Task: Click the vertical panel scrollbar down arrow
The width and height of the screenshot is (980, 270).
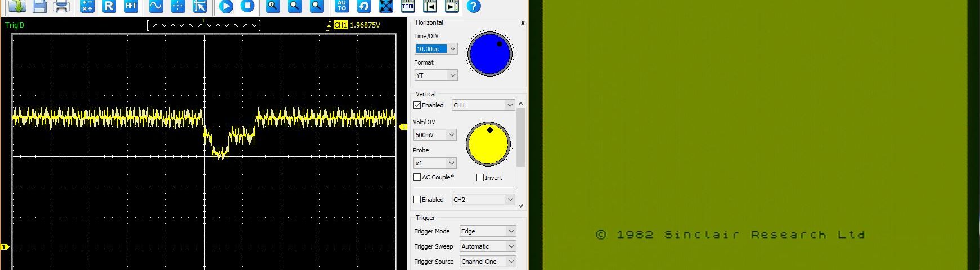Action: click(x=520, y=206)
